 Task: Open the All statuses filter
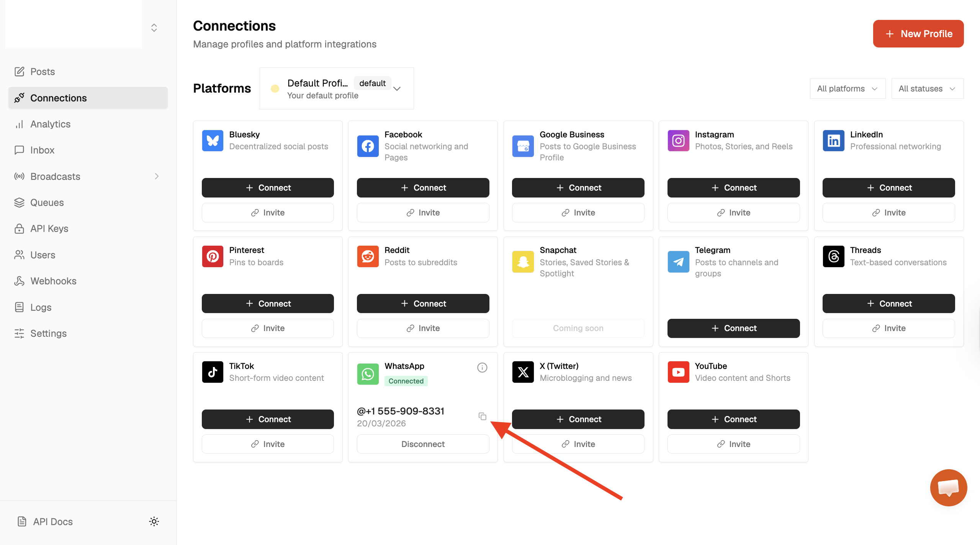pyautogui.click(x=927, y=88)
